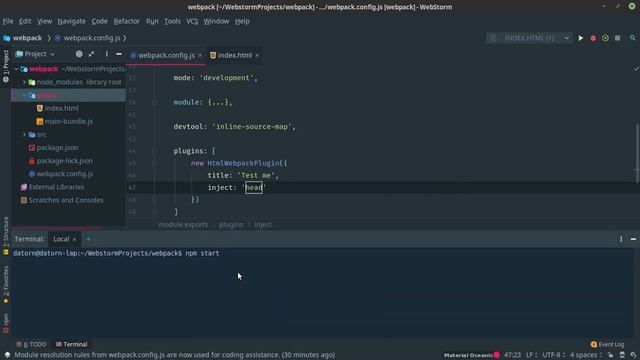Image resolution: width=640 pixels, height=360 pixels.
Task: Add a new terminal session with plus icon
Action: click(88, 239)
